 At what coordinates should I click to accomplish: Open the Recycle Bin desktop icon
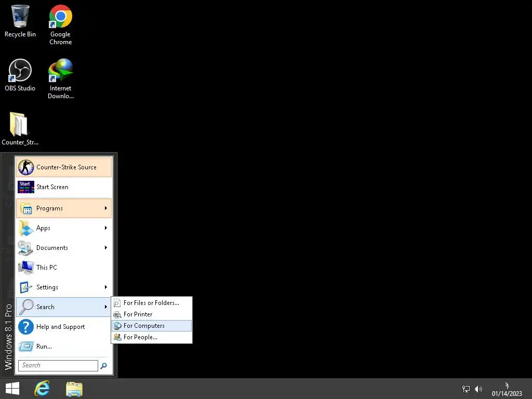coord(20,21)
